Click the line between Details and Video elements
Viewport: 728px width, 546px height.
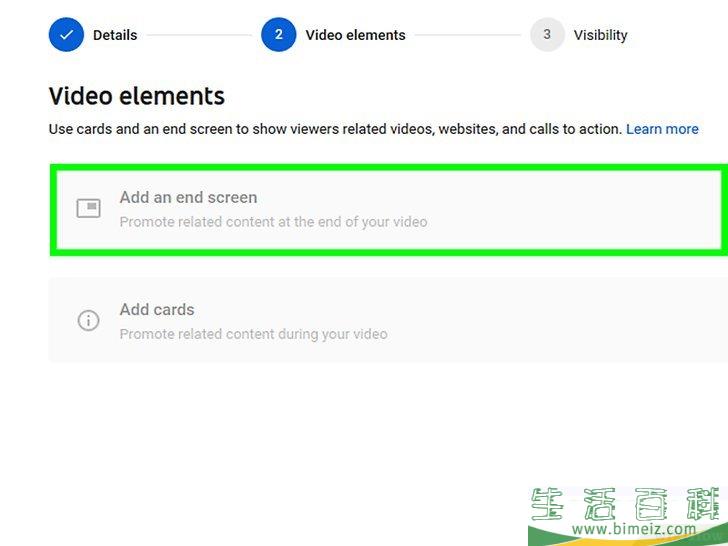[199, 35]
